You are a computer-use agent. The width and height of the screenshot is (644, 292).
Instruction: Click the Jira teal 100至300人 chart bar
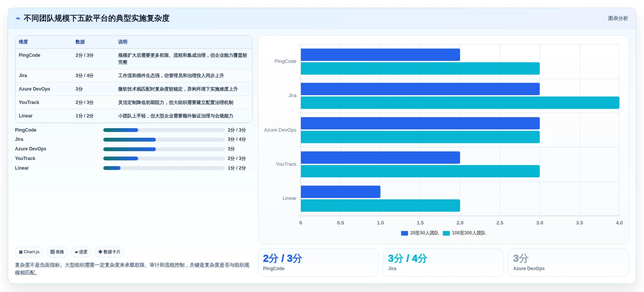pyautogui.click(x=460, y=103)
